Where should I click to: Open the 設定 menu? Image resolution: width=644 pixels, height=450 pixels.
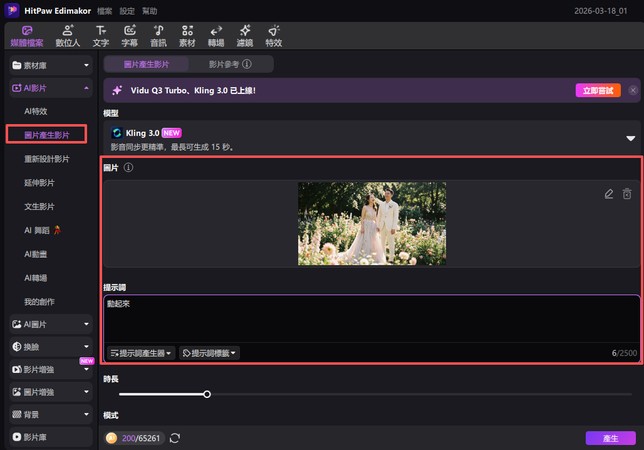click(127, 11)
